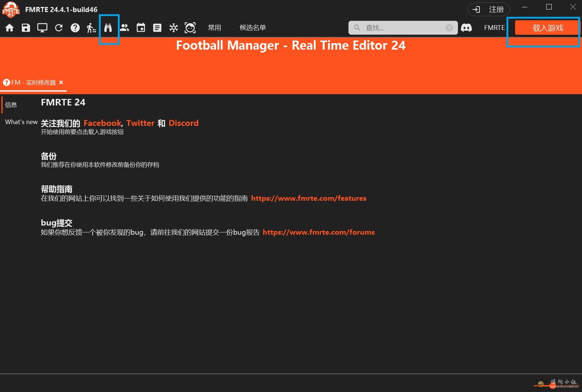Clear the search box with X icon
Screen dimensions: 582x392
click(x=449, y=28)
